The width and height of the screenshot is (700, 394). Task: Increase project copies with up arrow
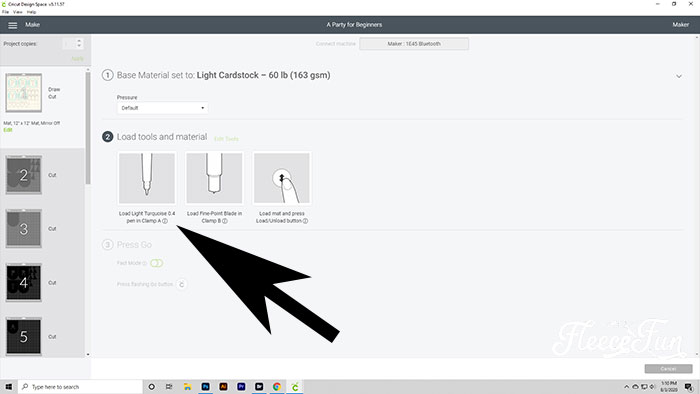coord(79,41)
